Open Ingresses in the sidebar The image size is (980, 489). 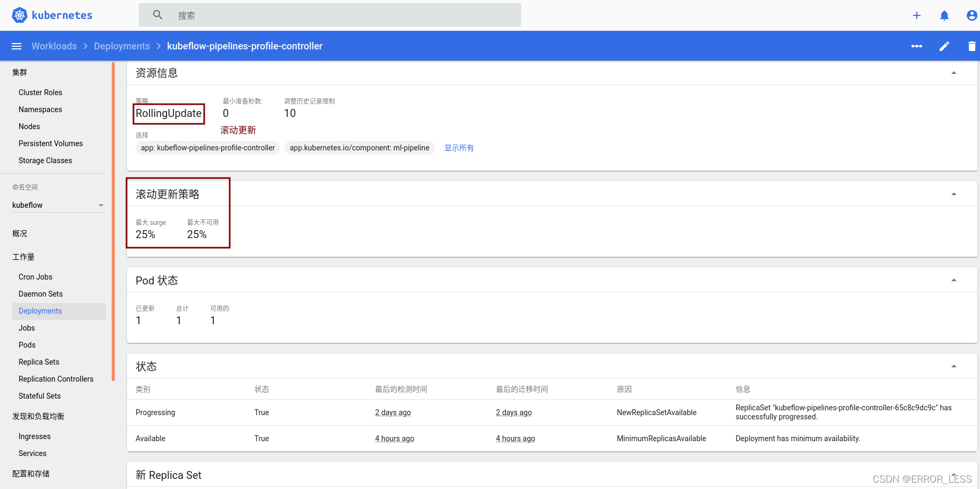(35, 436)
